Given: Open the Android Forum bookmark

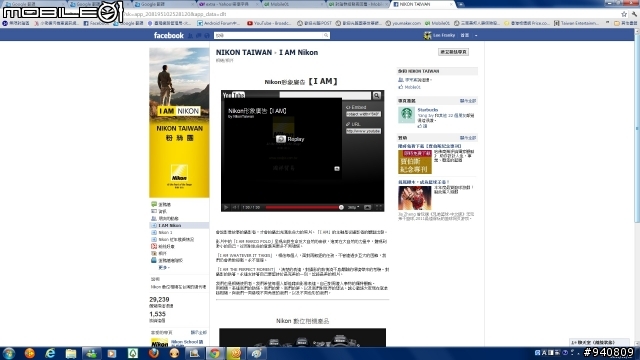Looking at the screenshot, I should pyautogui.click(x=219, y=23).
